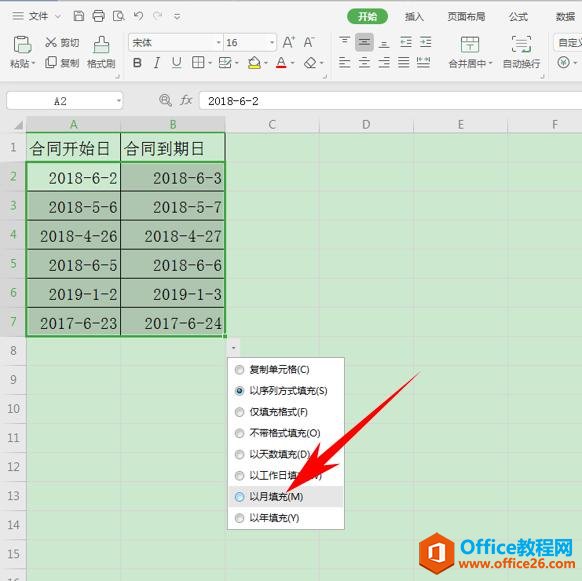
Task: Toggle bold formatting
Action: pos(137,63)
